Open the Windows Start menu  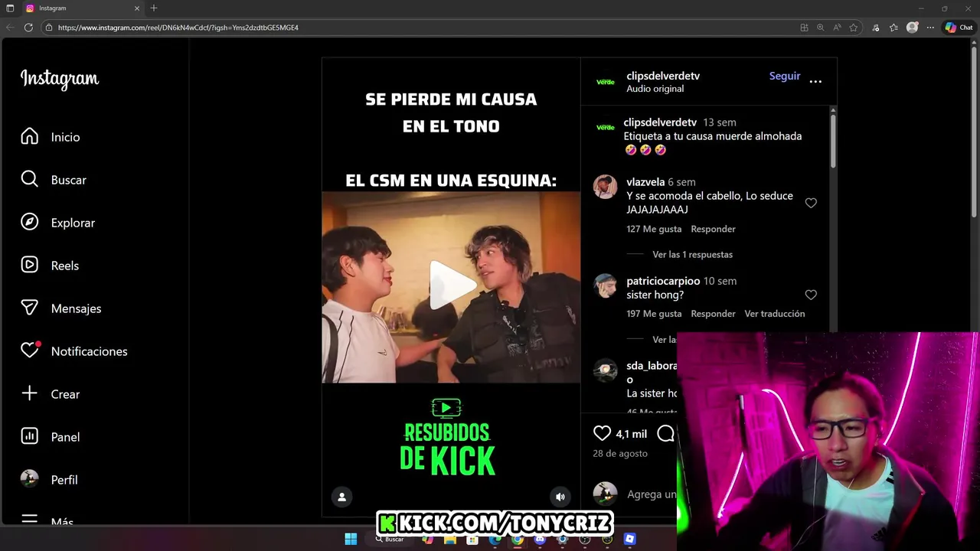click(351, 539)
